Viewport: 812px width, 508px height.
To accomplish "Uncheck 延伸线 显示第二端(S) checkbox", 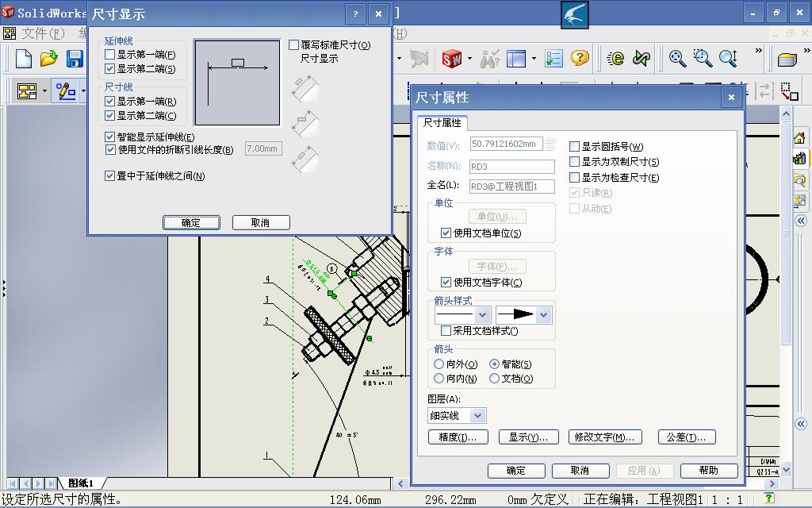I will pos(109,68).
